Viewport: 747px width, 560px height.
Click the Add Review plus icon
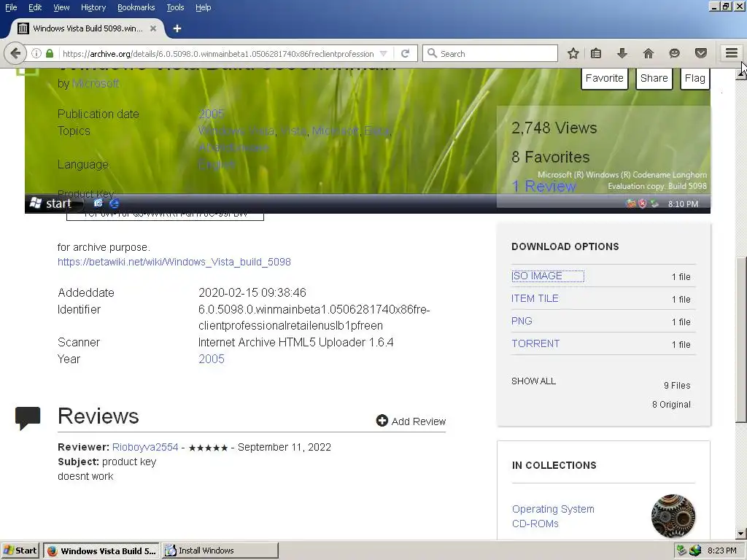pyautogui.click(x=382, y=421)
